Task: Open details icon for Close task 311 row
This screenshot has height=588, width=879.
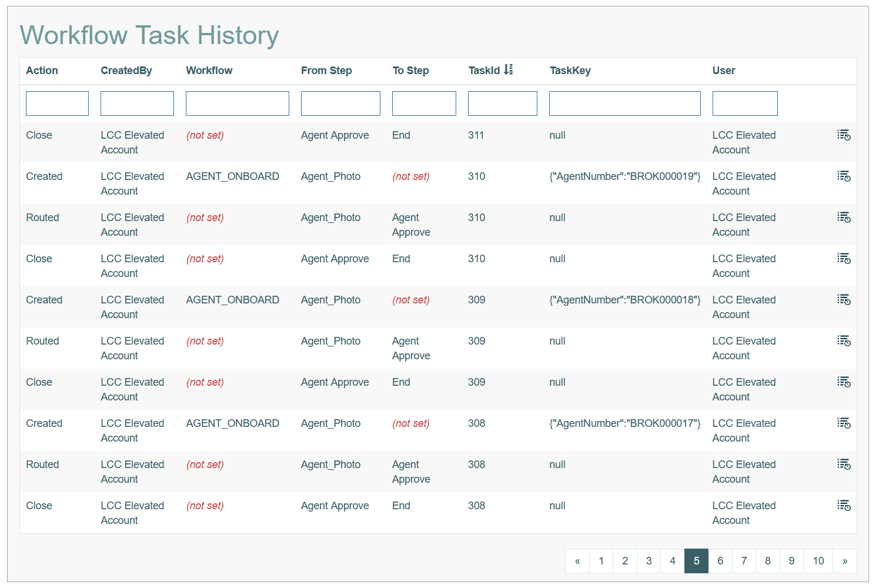Action: pyautogui.click(x=844, y=135)
